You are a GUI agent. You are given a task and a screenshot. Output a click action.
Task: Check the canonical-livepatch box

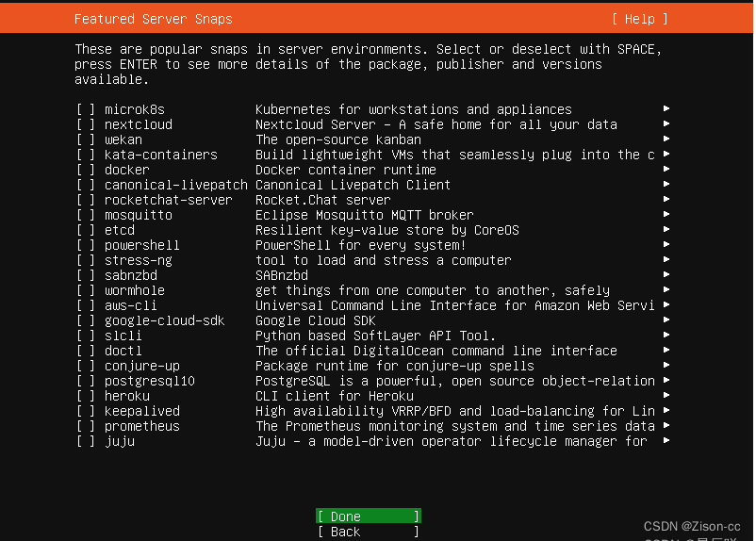pos(86,185)
